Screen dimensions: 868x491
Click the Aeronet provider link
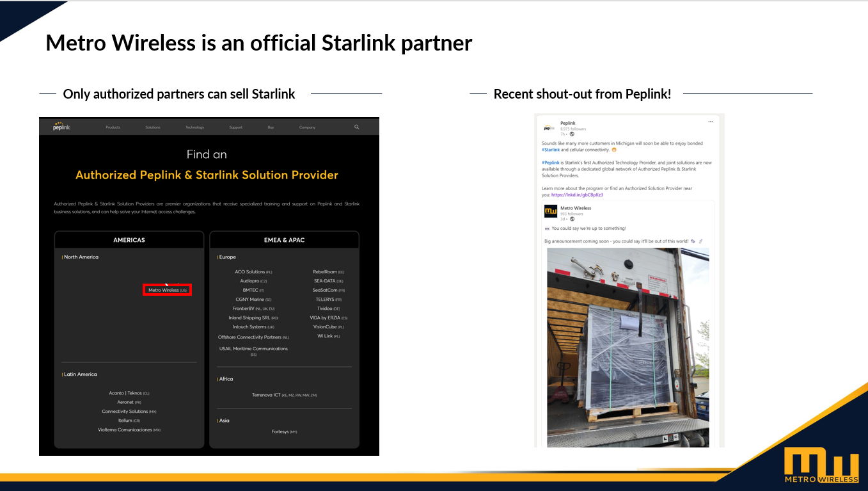coord(129,402)
